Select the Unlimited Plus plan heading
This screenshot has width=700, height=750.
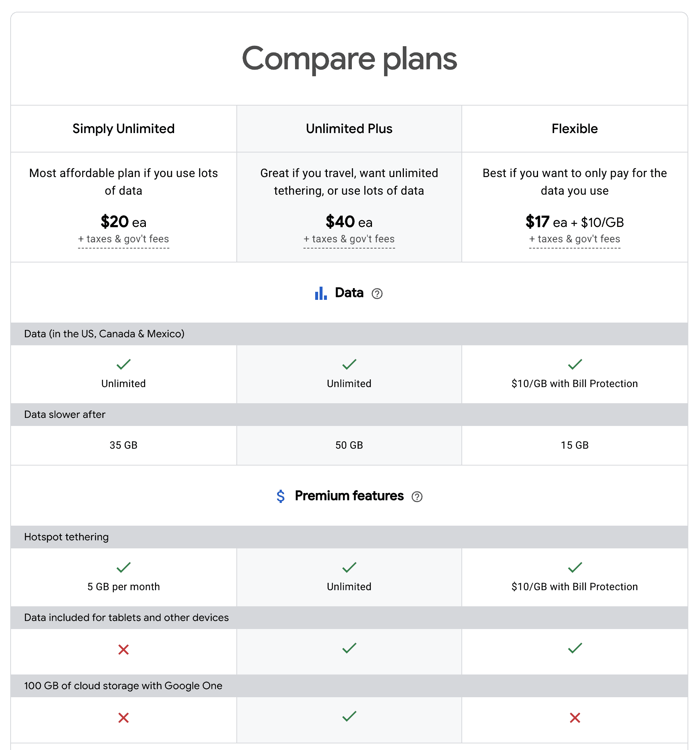[x=349, y=129]
